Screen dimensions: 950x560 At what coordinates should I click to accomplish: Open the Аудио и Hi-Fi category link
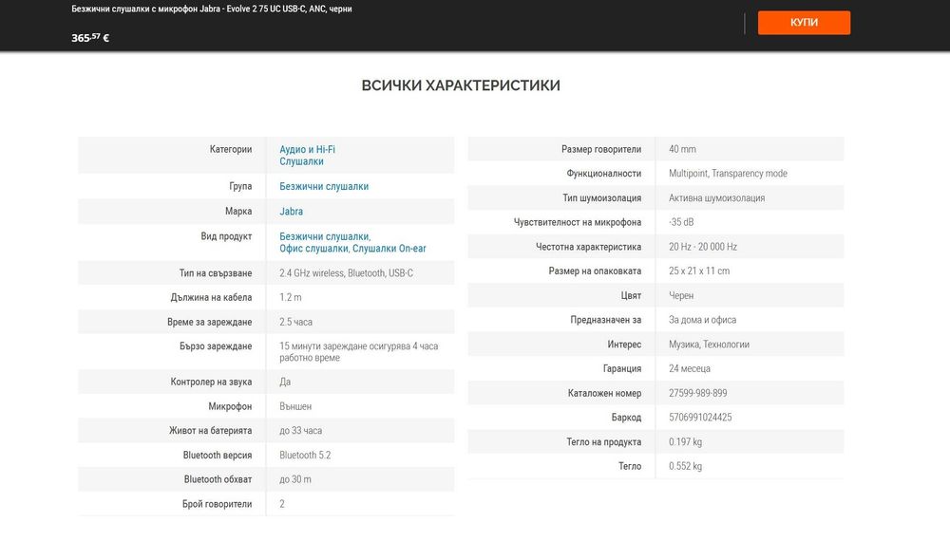(307, 149)
